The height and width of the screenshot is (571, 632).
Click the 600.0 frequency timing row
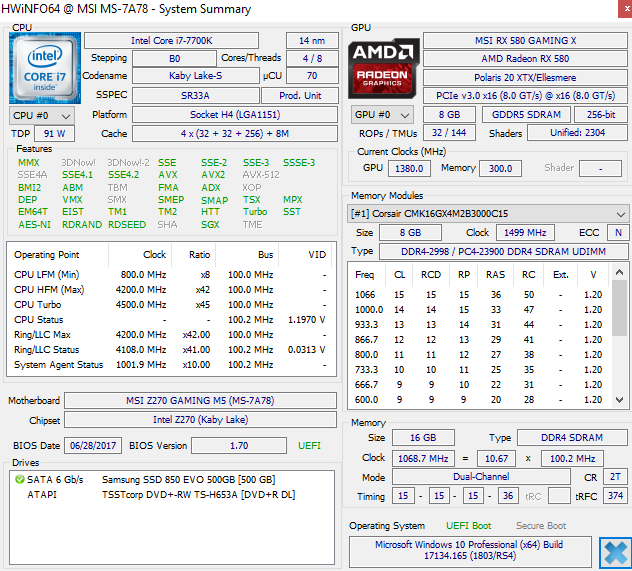point(479,400)
